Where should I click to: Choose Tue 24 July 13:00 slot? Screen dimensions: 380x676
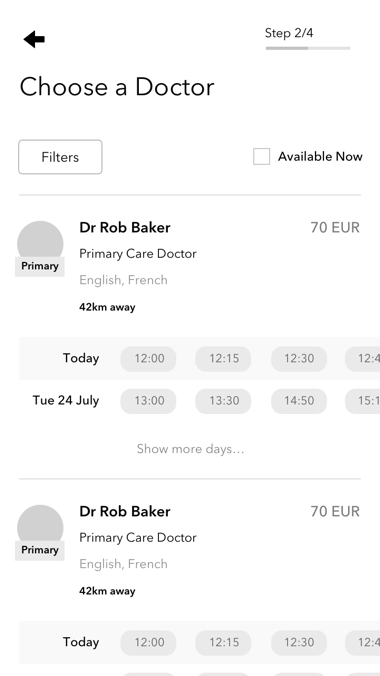pos(148,401)
